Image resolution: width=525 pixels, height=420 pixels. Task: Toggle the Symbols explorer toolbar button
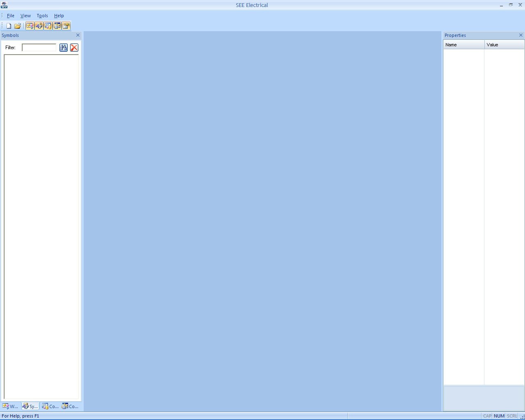tap(39, 26)
